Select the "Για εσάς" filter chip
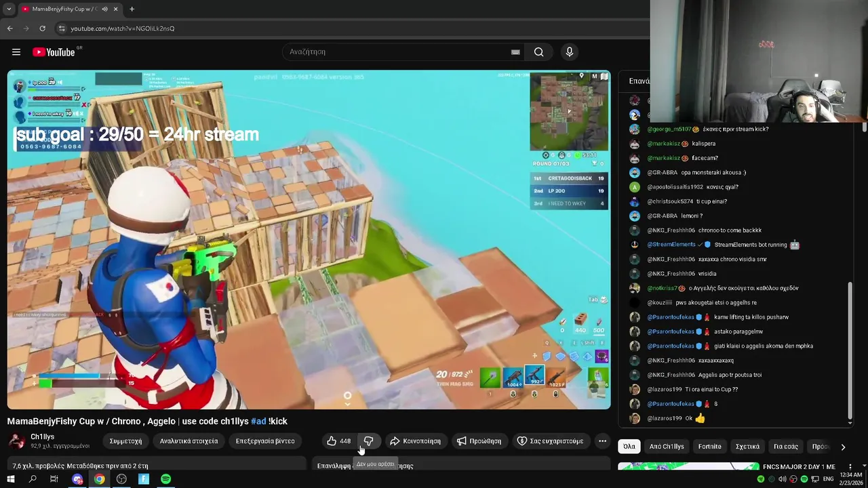Screen dimensions: 868x488 [x=786, y=447]
